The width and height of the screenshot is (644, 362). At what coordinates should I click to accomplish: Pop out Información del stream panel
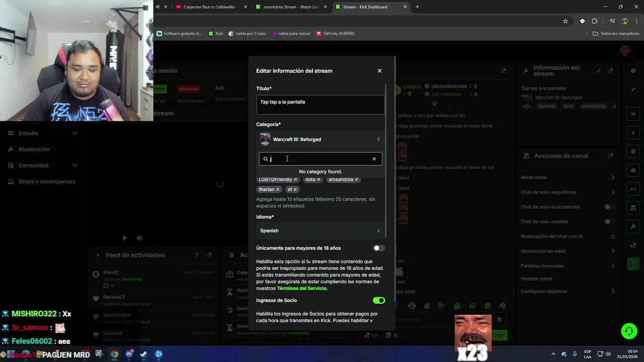(x=610, y=71)
